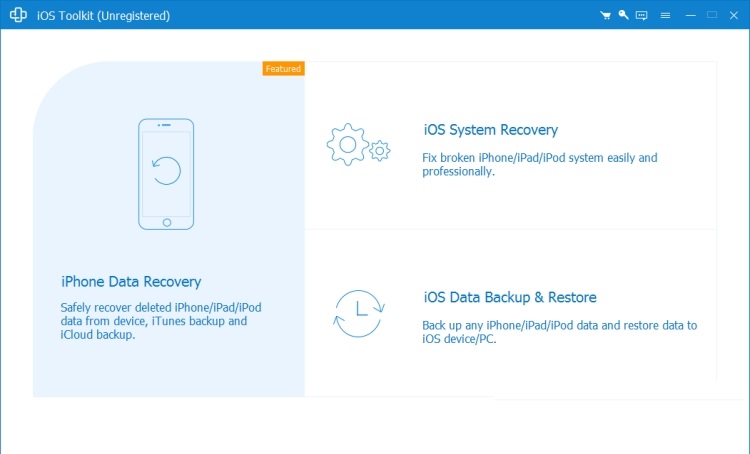The width and height of the screenshot is (750, 454).
Task: Click the phone restore icon
Action: (x=166, y=174)
